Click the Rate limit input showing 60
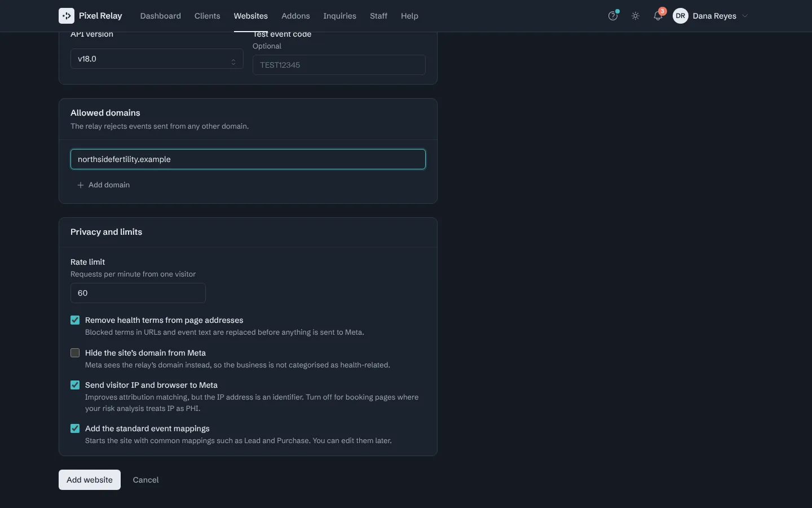The height and width of the screenshot is (508, 812). (x=138, y=293)
